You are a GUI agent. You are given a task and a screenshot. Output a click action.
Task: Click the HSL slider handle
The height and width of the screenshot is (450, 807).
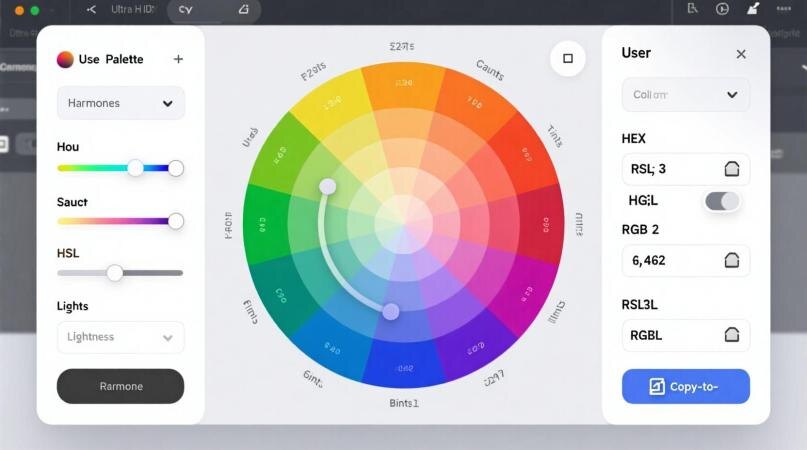click(115, 273)
